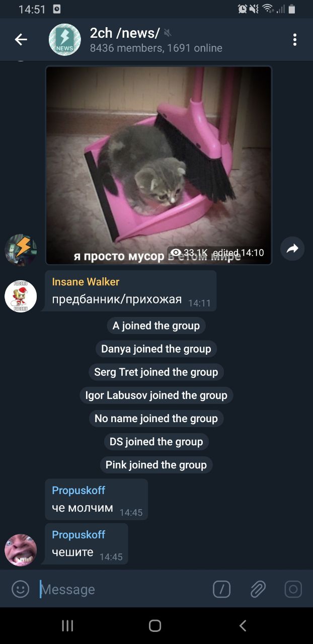Open Insane Walker's profile avatar
This screenshot has height=644, width=313.
(21, 296)
